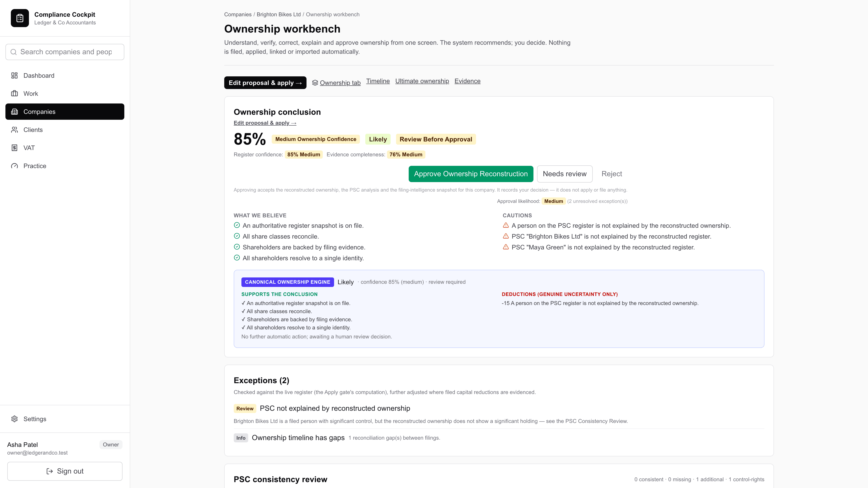Click the search magnifier icon

(x=14, y=52)
